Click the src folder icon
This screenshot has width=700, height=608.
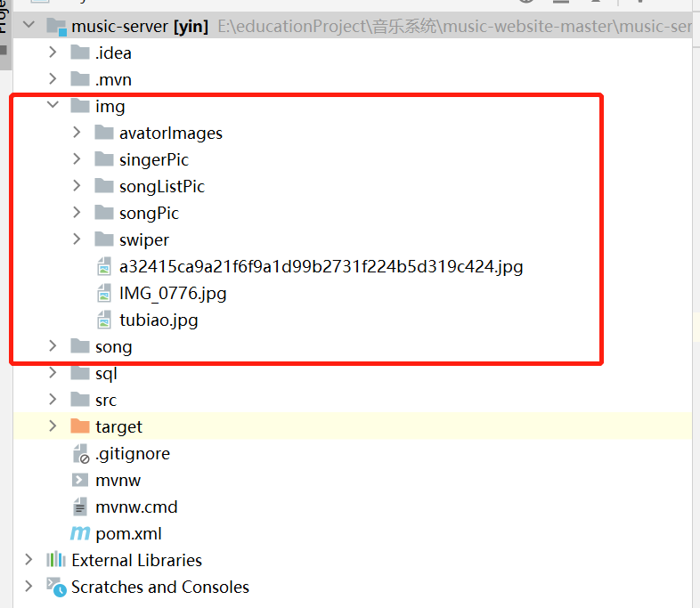click(80, 399)
